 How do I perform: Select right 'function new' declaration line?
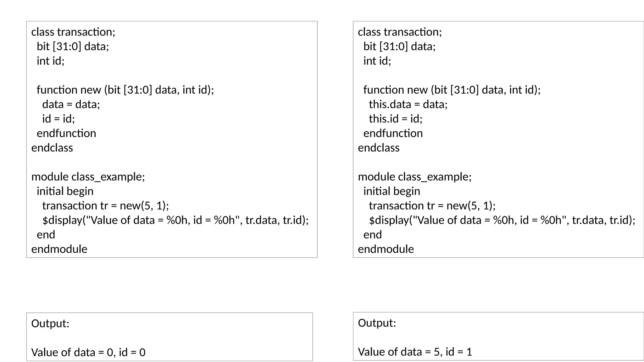[452, 90]
